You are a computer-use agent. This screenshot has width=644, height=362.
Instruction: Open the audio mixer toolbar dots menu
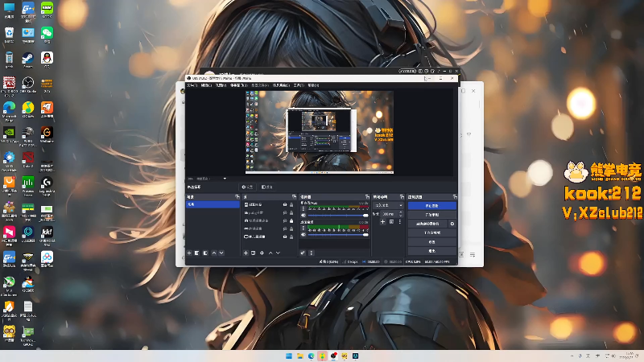(x=312, y=253)
